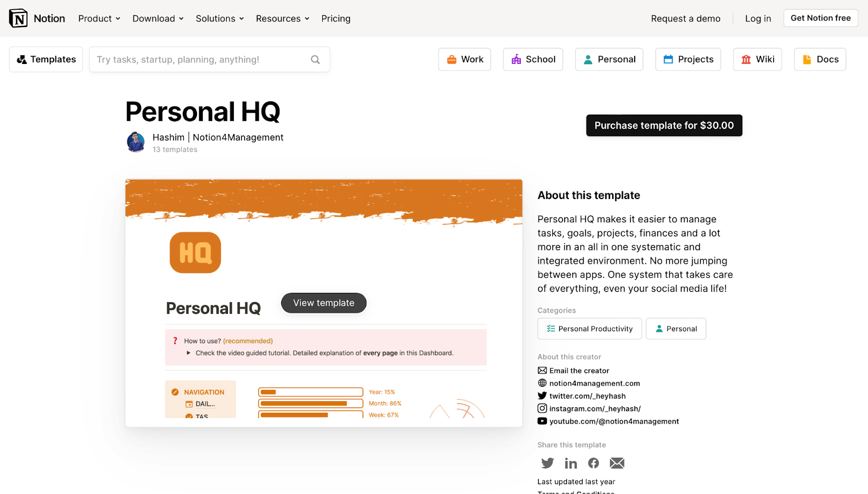Purchase the template for $30.00

click(663, 125)
